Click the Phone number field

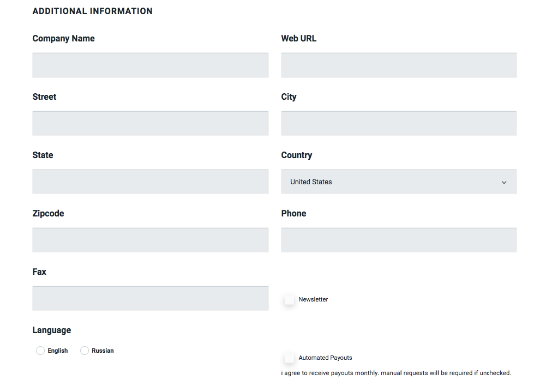(x=399, y=240)
